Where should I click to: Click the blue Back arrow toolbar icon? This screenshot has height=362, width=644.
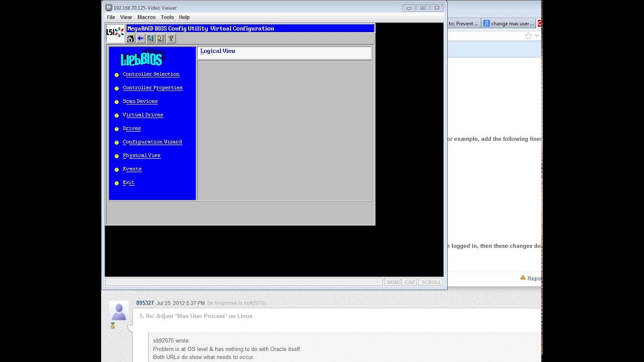pyautogui.click(x=140, y=38)
